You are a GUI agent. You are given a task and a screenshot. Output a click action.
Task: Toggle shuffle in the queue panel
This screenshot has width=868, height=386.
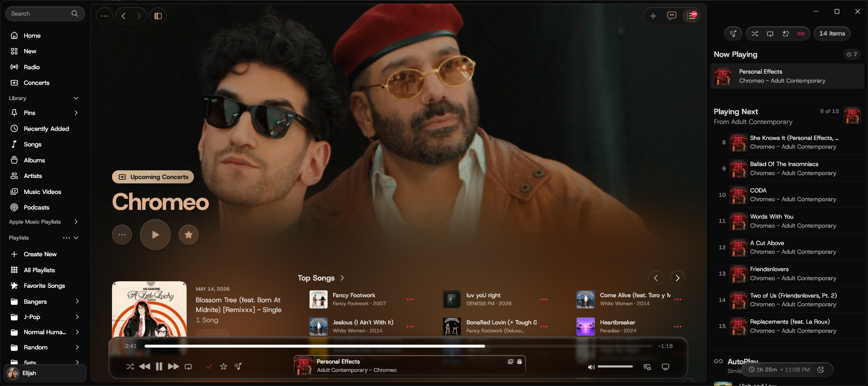pyautogui.click(x=755, y=34)
